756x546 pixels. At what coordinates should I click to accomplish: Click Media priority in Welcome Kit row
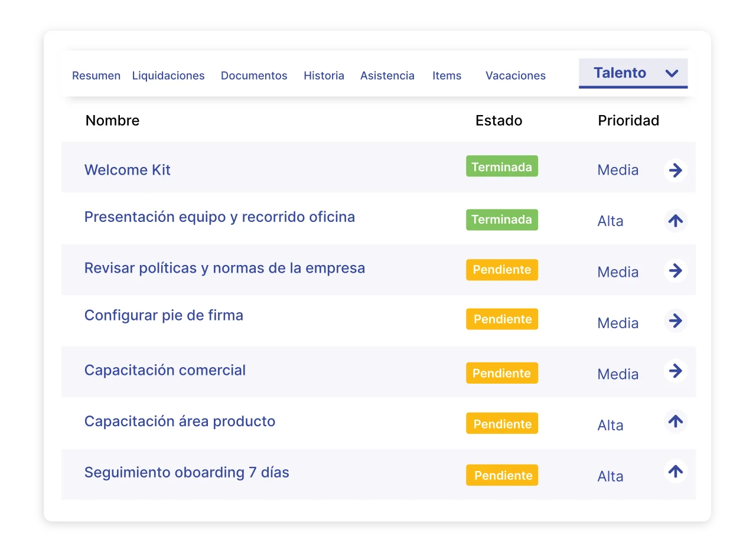[618, 170]
